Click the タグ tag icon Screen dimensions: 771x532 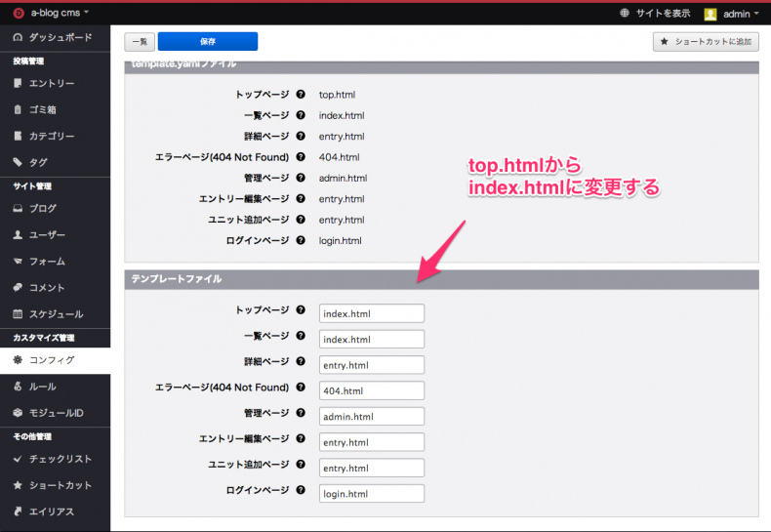[18, 162]
